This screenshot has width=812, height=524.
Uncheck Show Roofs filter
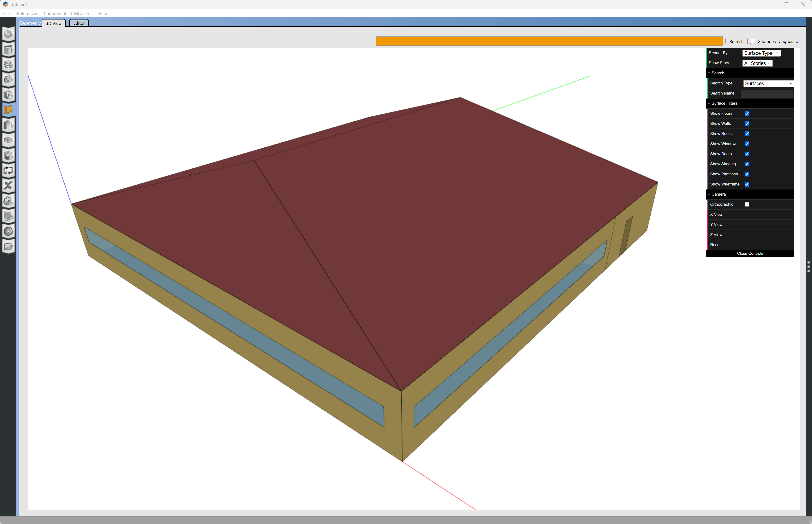point(747,134)
